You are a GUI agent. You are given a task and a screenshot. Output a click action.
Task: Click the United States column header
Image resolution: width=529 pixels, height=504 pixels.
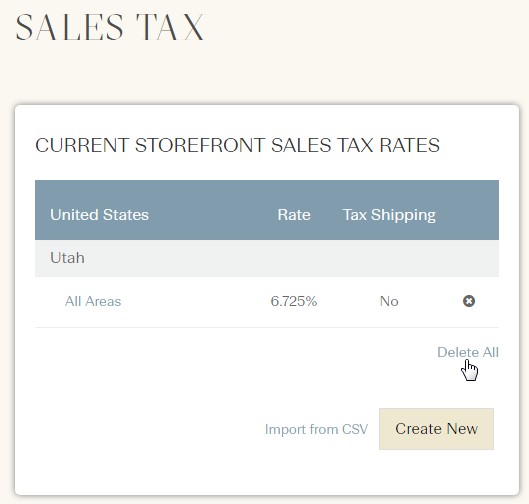point(100,215)
